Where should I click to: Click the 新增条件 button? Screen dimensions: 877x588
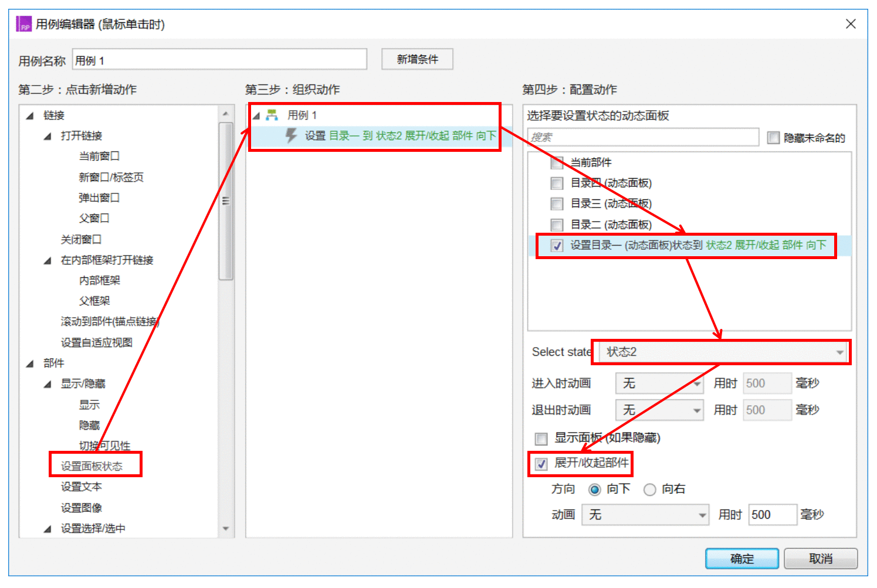[417, 59]
